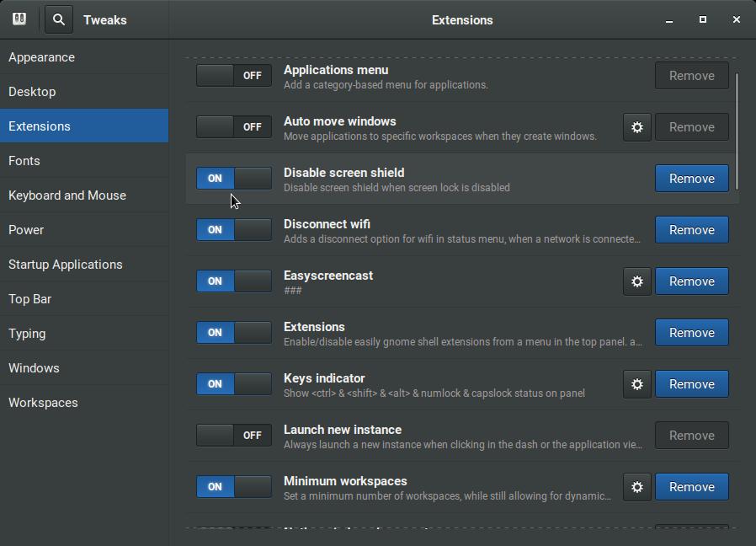Toggle on Launch new instance extension
This screenshot has width=756, height=546.
234,436
